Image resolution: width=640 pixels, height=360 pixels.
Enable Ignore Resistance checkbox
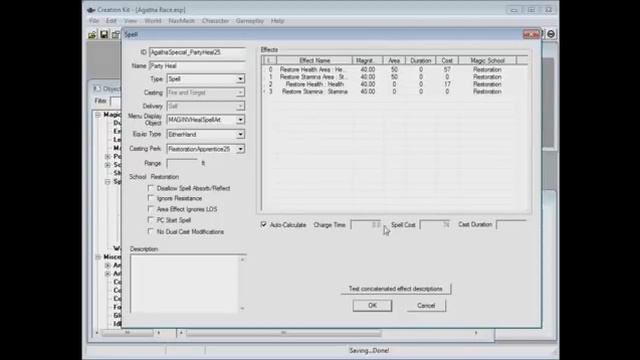tap(151, 198)
